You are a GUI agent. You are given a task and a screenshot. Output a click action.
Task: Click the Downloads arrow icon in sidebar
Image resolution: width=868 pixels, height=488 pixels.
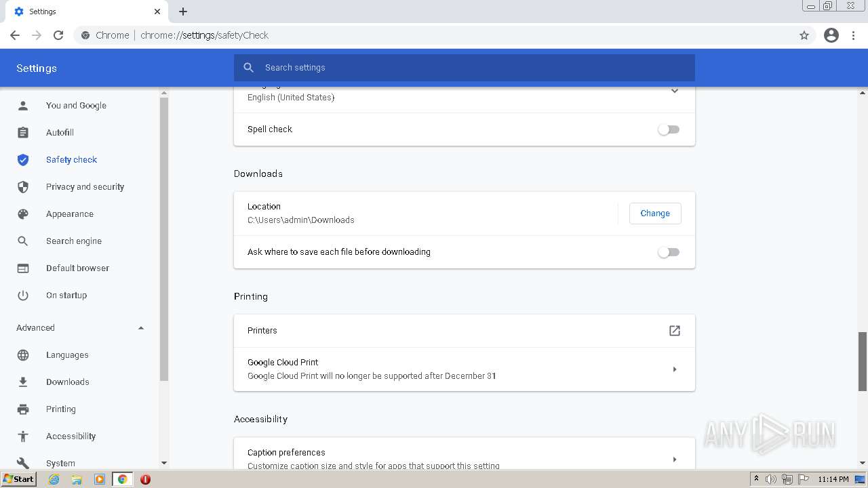pos(23,382)
